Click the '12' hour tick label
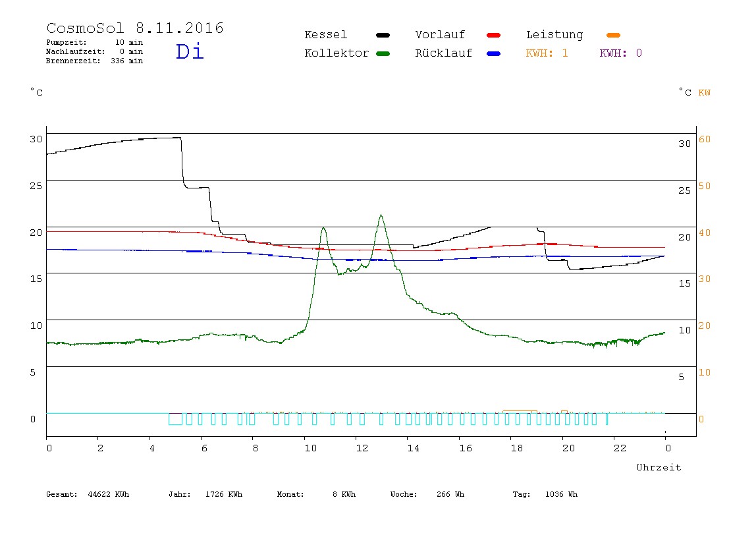This screenshot has height=535, width=756. point(362,448)
